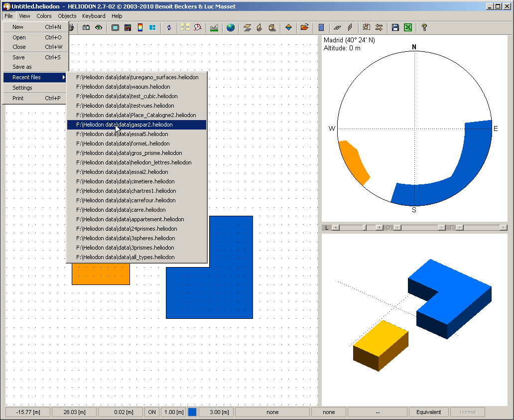The image size is (514, 420).
Task: Open recent file chartres1.heliodon
Action: [136, 191]
